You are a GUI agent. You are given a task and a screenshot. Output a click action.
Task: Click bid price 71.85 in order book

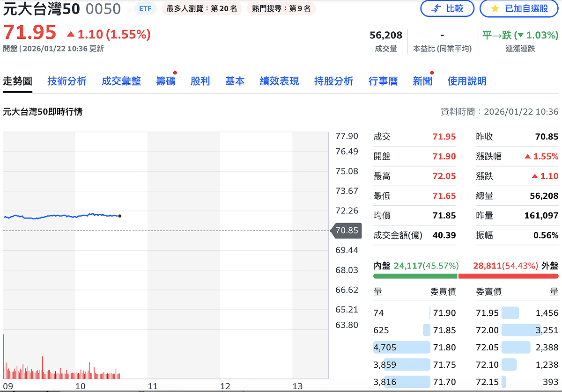pos(444,330)
